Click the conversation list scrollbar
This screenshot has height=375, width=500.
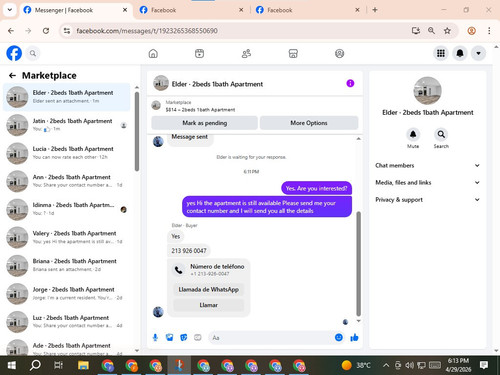pos(137,132)
